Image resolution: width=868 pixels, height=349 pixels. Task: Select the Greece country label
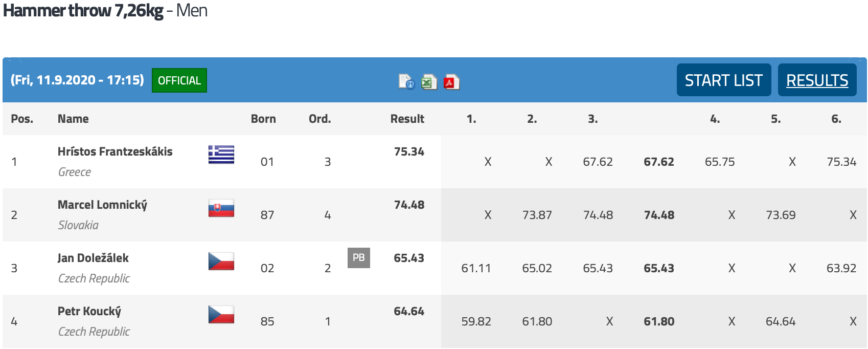tap(75, 172)
